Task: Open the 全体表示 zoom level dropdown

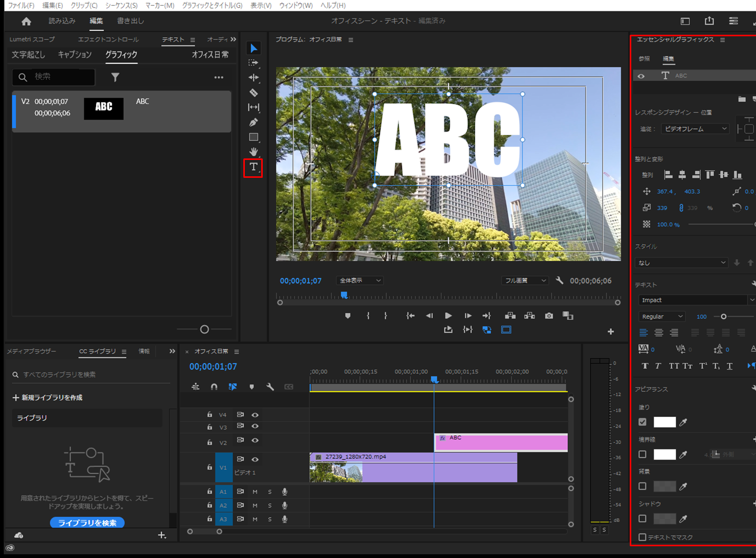Action: (360, 281)
